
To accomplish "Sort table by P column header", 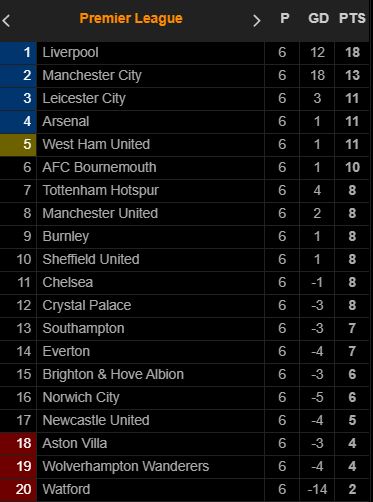I will click(x=285, y=18).
